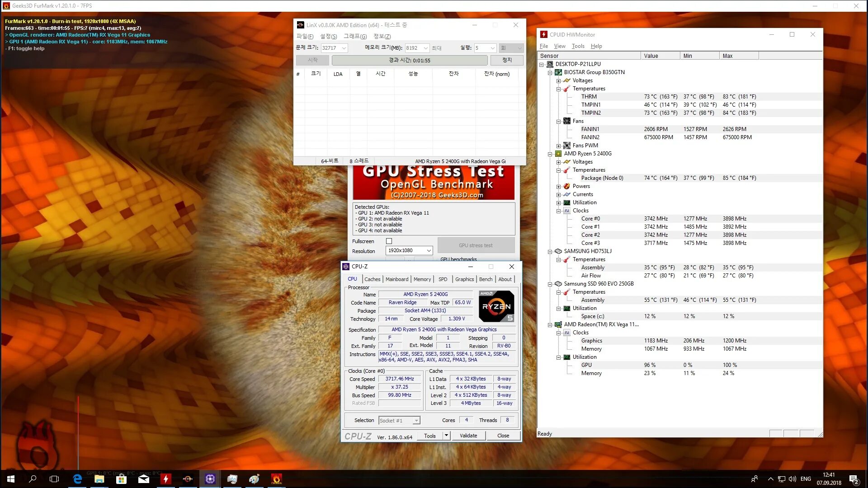Open Task View on the taskbar
The image size is (868, 488).
click(54, 479)
